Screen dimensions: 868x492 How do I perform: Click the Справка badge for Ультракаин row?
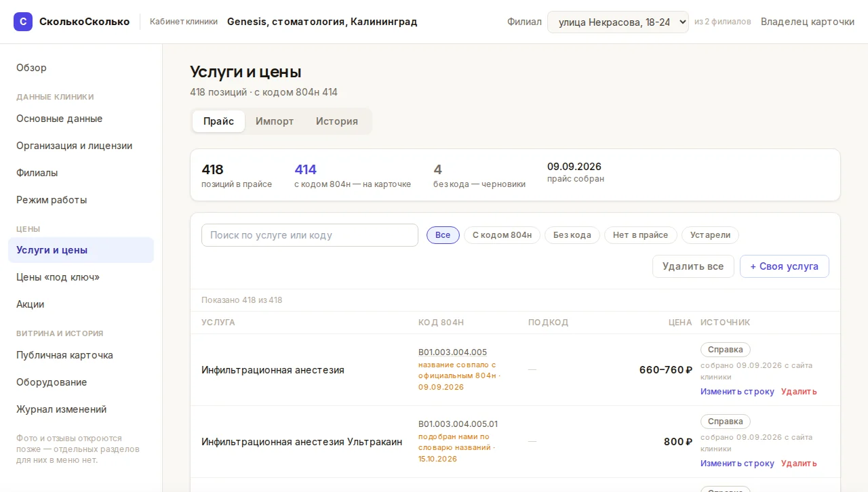pyautogui.click(x=726, y=422)
